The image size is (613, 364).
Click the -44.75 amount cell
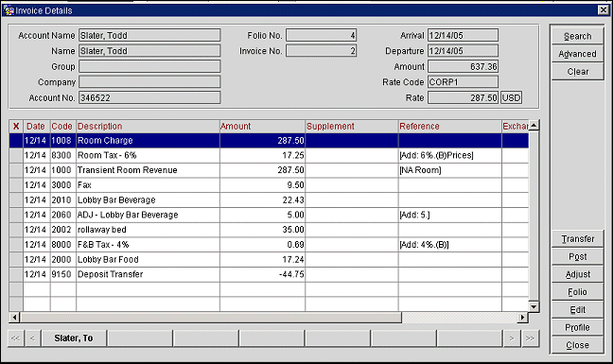pos(262,274)
